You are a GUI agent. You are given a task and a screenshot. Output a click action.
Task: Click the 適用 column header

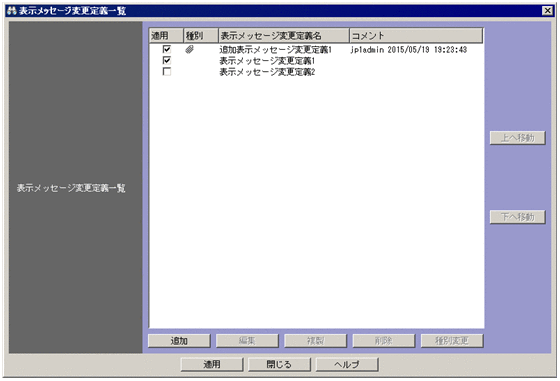tap(166, 36)
